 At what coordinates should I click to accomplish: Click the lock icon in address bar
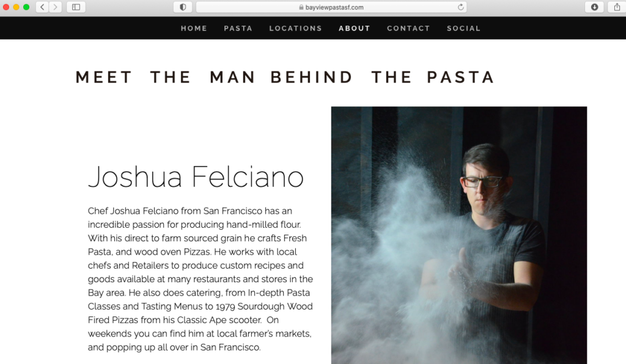(301, 7)
